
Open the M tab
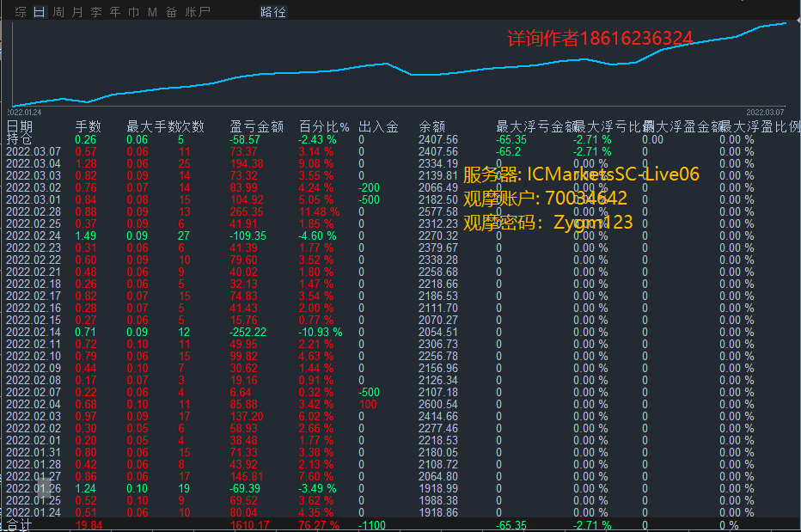(152, 12)
